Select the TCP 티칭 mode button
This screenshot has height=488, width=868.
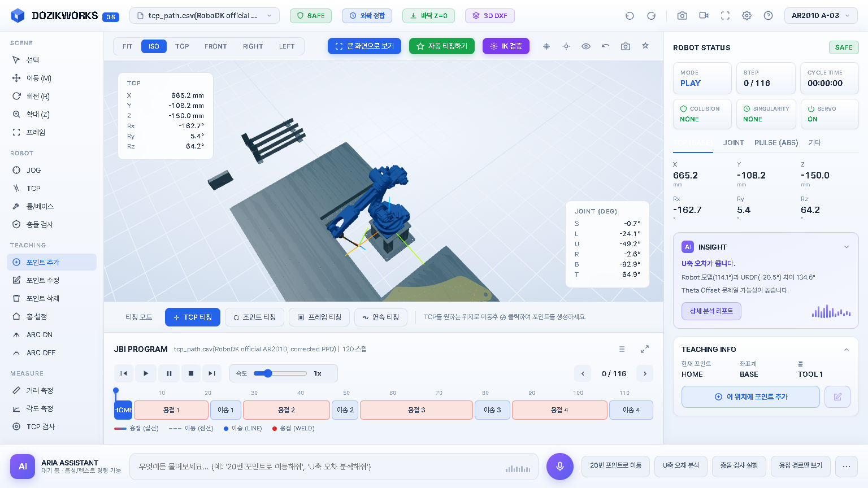point(193,317)
